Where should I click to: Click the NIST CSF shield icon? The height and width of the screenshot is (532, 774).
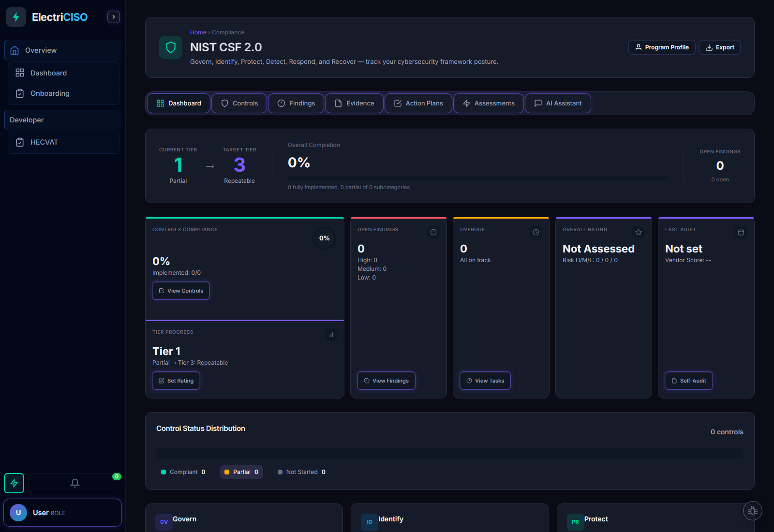[170, 47]
